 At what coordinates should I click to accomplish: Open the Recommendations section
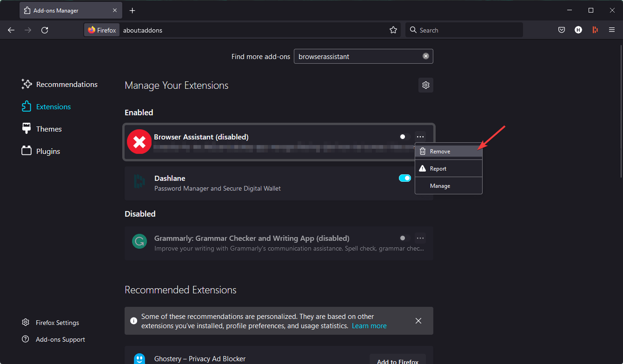coord(60,84)
